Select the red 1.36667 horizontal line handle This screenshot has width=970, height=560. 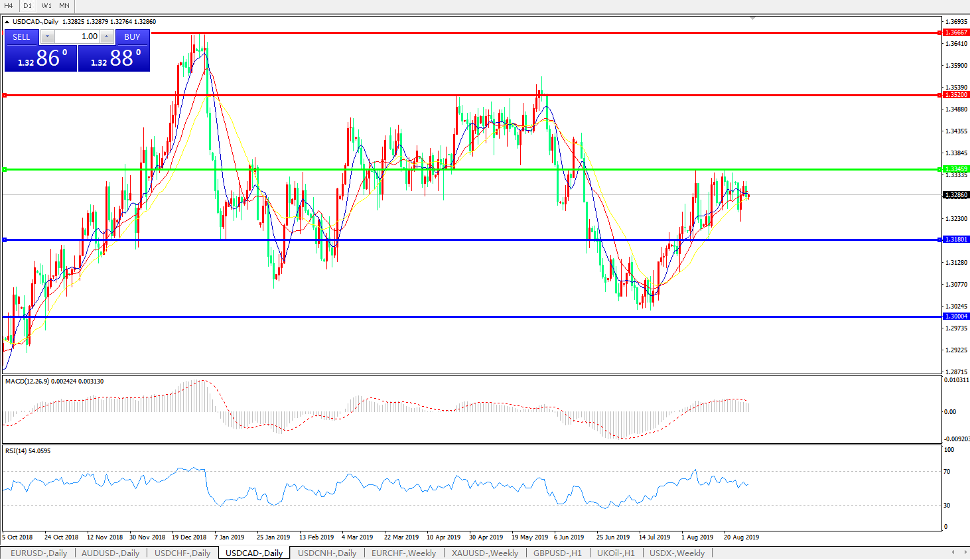5,33
